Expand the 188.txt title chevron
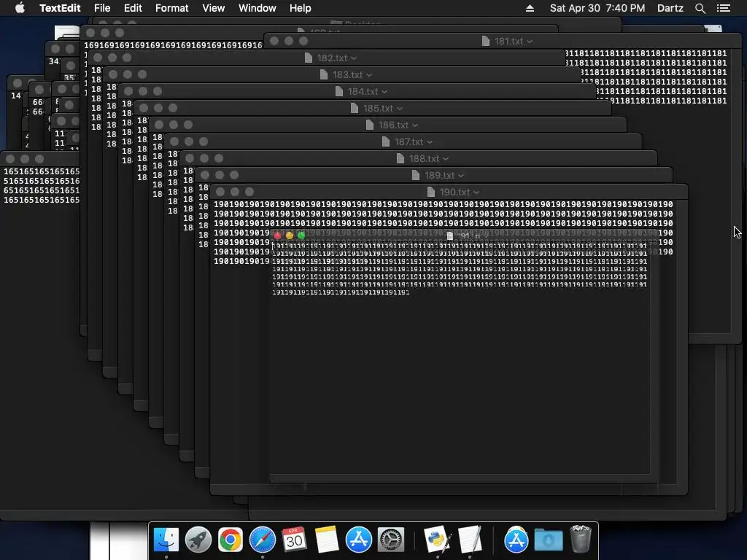The width and height of the screenshot is (747, 560). pyautogui.click(x=446, y=158)
